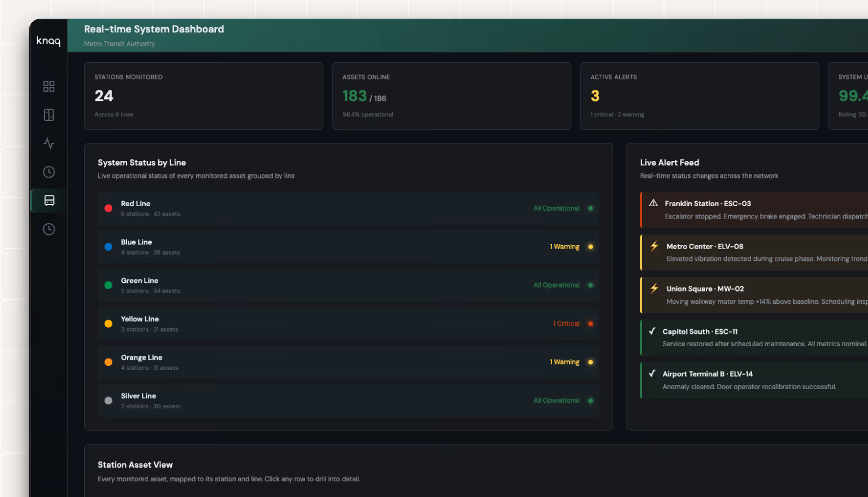
Task: Click the Metro Center lightning bolt icon
Action: point(654,246)
